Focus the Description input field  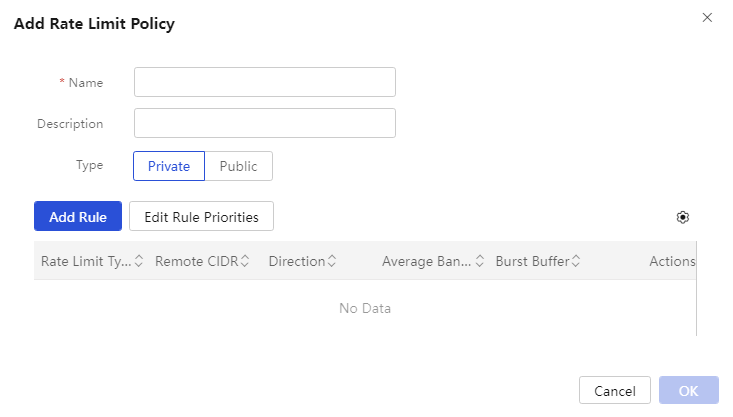point(265,123)
